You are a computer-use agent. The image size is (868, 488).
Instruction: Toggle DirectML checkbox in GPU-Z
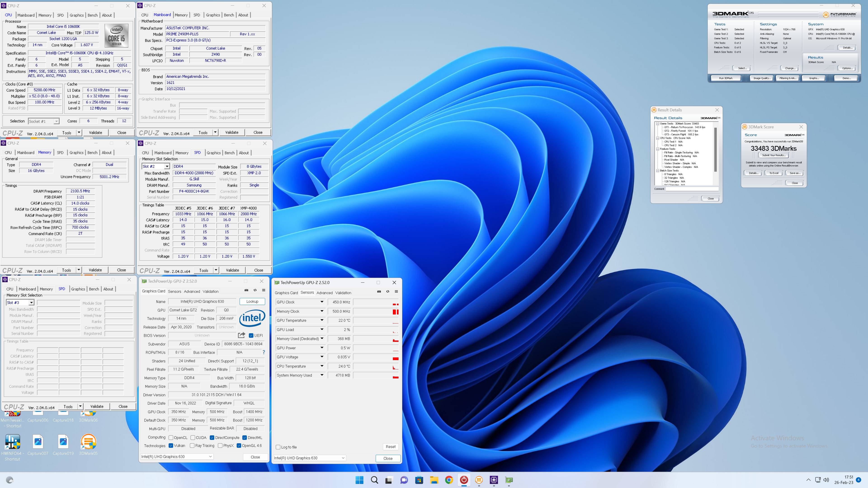pos(245,437)
